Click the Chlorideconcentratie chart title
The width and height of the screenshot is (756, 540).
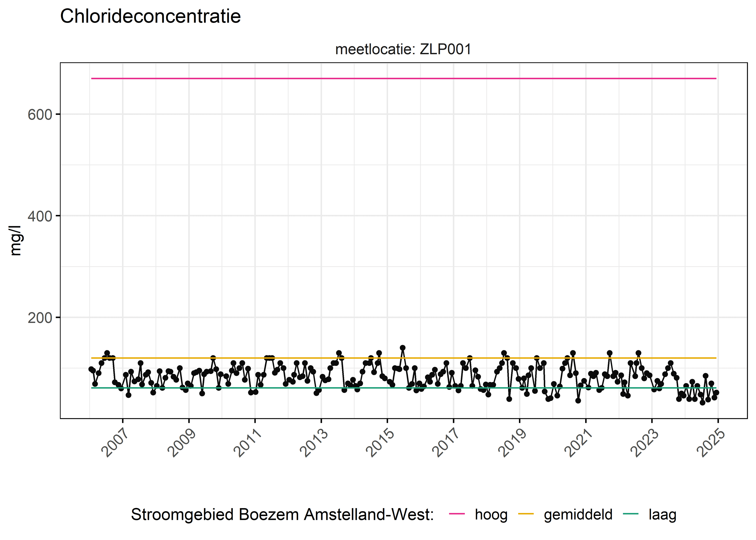click(x=150, y=16)
